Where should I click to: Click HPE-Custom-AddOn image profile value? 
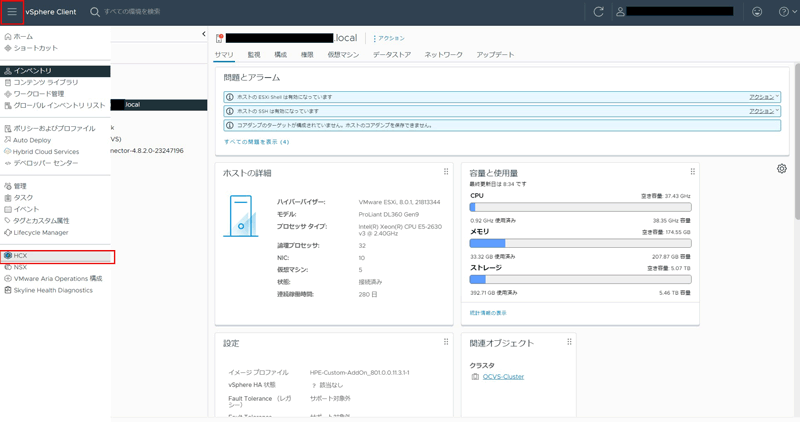point(360,373)
